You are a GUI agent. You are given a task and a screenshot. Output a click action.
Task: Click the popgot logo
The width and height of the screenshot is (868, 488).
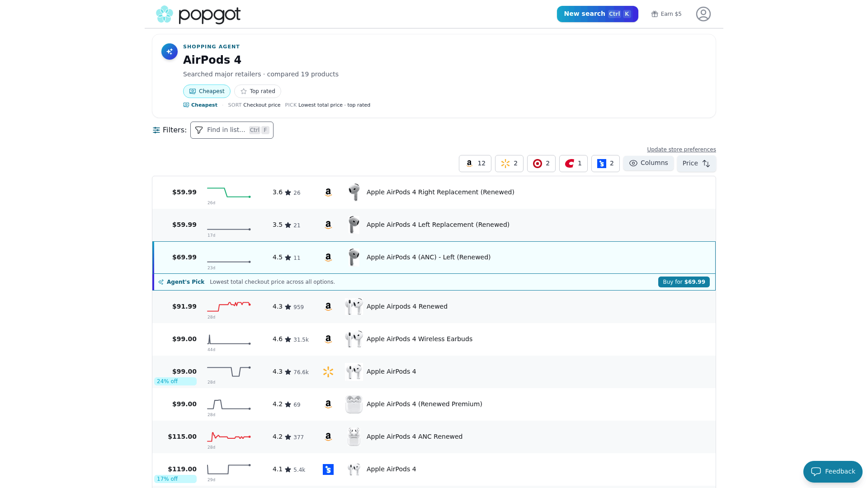pos(198,14)
